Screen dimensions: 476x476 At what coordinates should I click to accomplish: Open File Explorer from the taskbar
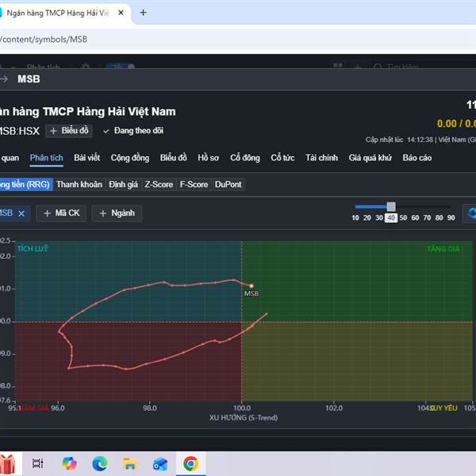[x=129, y=463]
